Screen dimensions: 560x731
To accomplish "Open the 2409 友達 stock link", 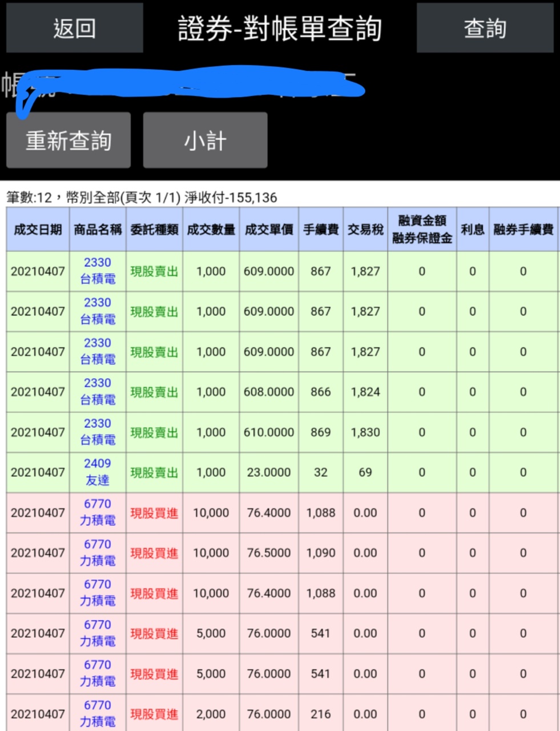I will point(98,472).
